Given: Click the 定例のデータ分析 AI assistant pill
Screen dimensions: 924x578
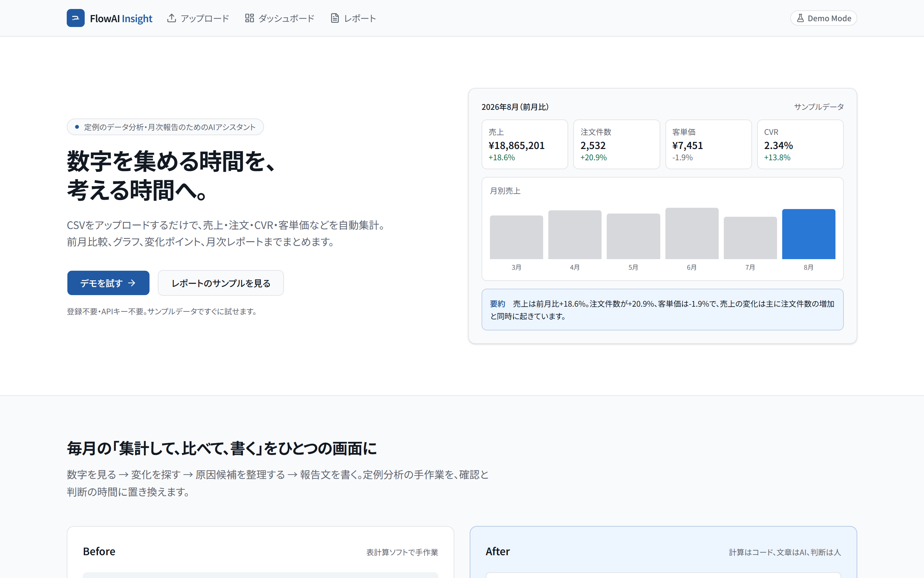Looking at the screenshot, I should pos(165,127).
